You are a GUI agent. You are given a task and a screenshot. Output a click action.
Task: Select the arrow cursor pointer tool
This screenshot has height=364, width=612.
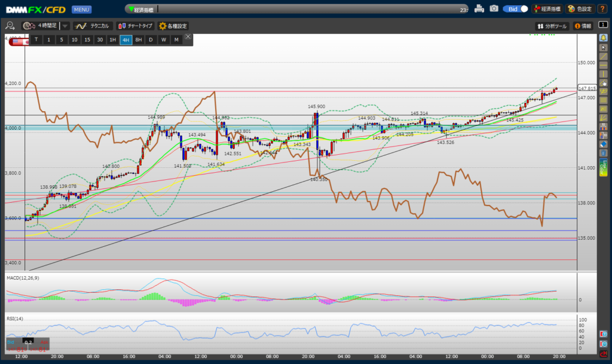(604, 47)
